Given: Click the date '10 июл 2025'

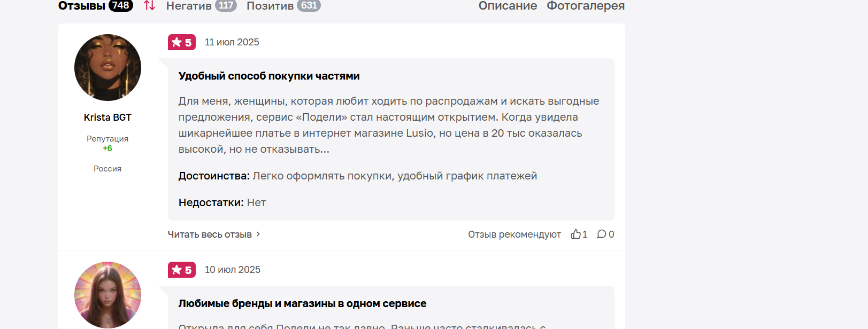Looking at the screenshot, I should [x=233, y=270].
